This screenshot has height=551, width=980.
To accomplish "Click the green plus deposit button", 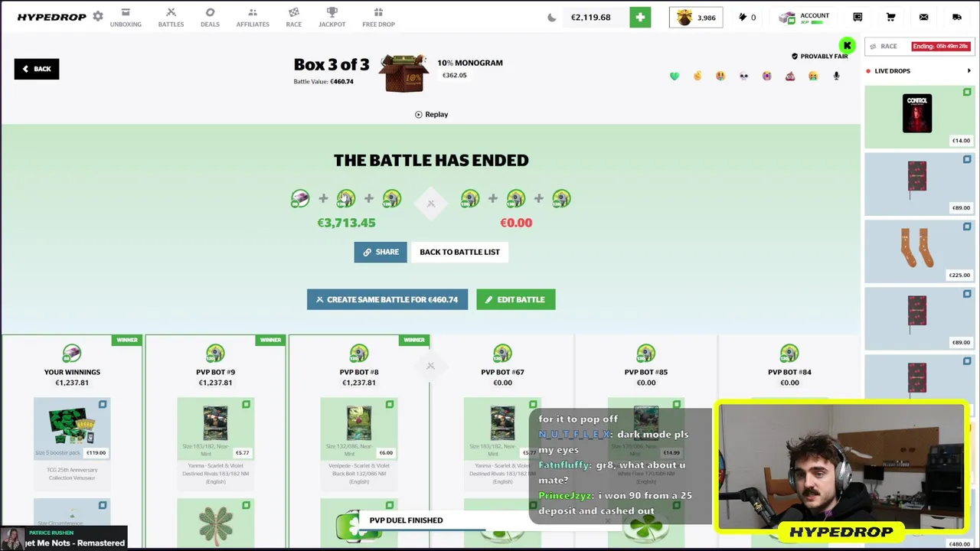I will pos(640,17).
